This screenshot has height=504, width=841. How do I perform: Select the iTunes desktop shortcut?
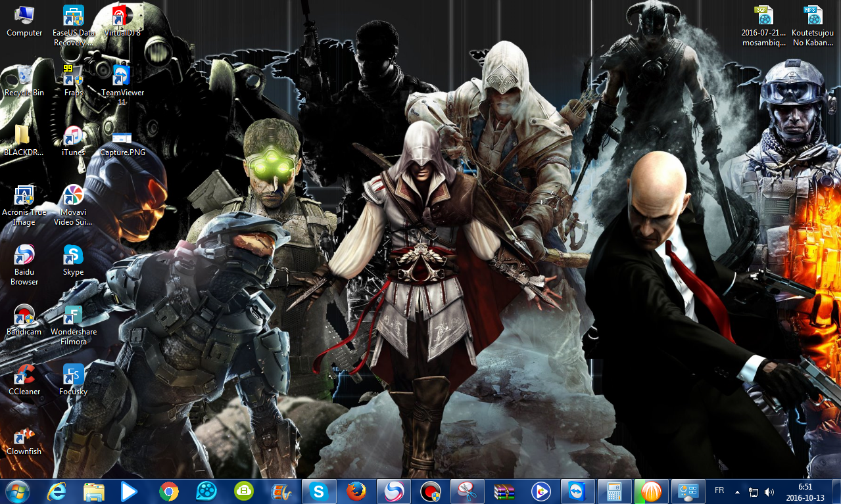tap(74, 141)
